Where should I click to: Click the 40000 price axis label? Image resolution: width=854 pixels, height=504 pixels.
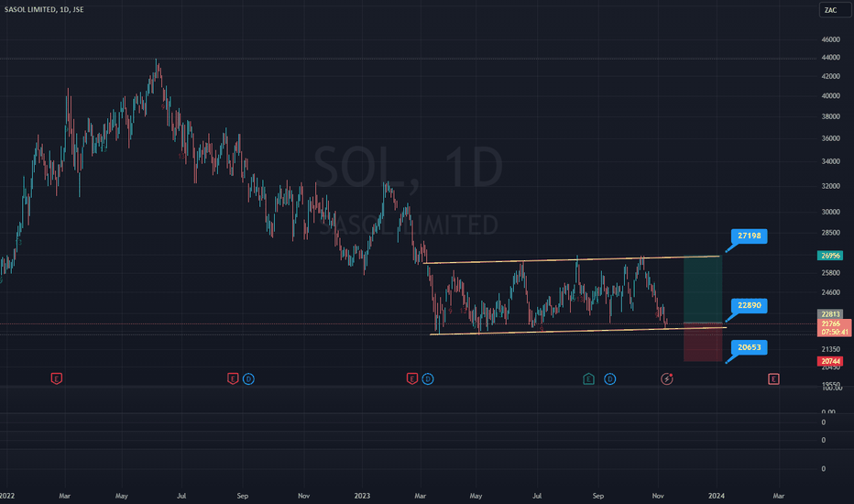[830, 96]
